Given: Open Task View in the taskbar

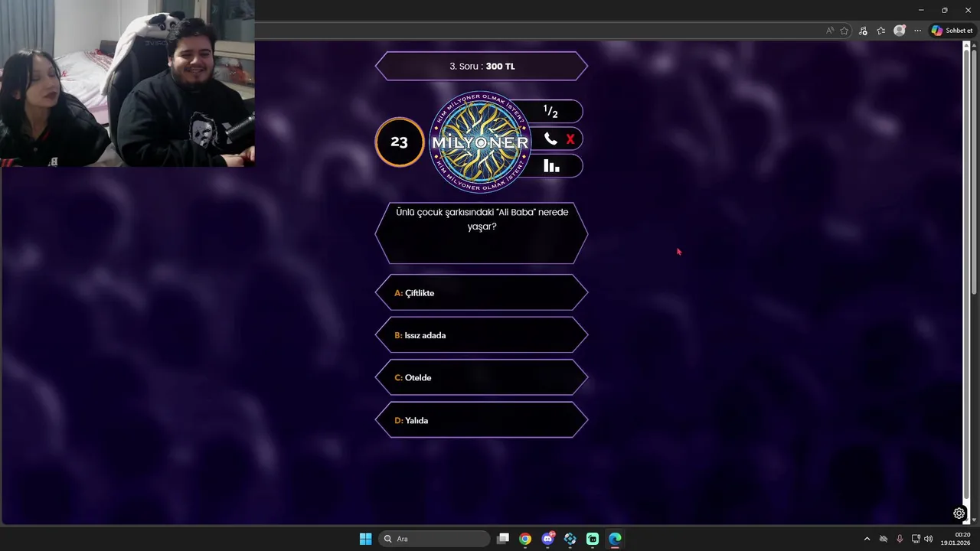Looking at the screenshot, I should click(x=503, y=539).
